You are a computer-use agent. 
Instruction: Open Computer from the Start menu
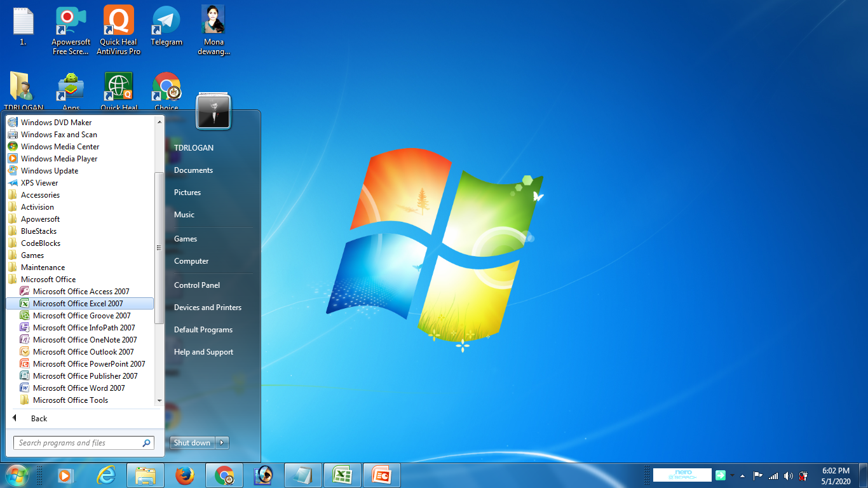coord(191,261)
